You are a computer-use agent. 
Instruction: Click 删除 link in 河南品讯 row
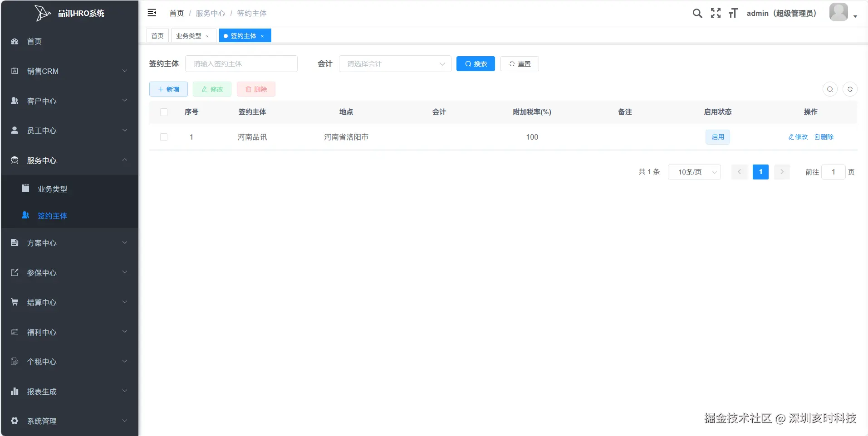[x=824, y=137]
